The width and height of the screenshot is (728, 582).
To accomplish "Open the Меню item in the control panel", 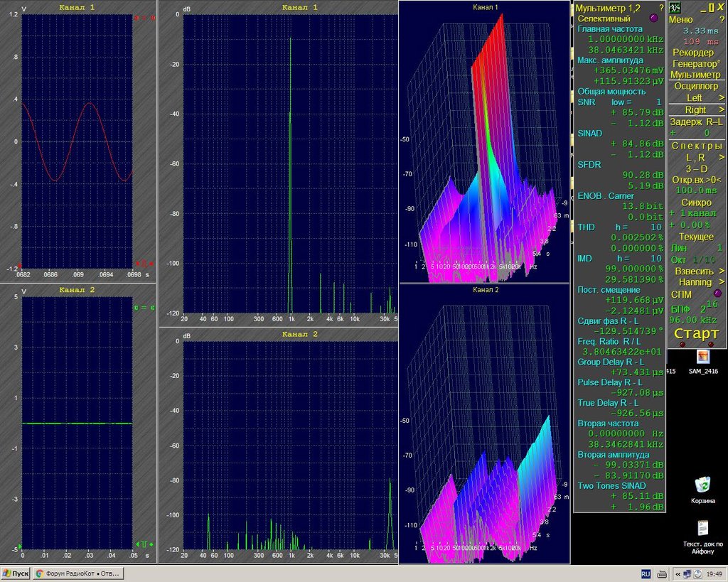I will pyautogui.click(x=680, y=19).
